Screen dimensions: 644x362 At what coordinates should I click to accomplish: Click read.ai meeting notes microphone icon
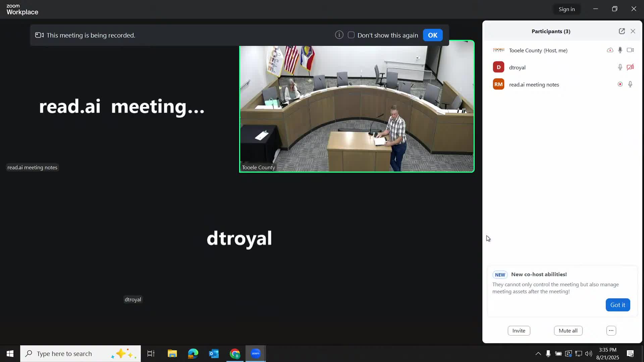pyautogui.click(x=630, y=84)
